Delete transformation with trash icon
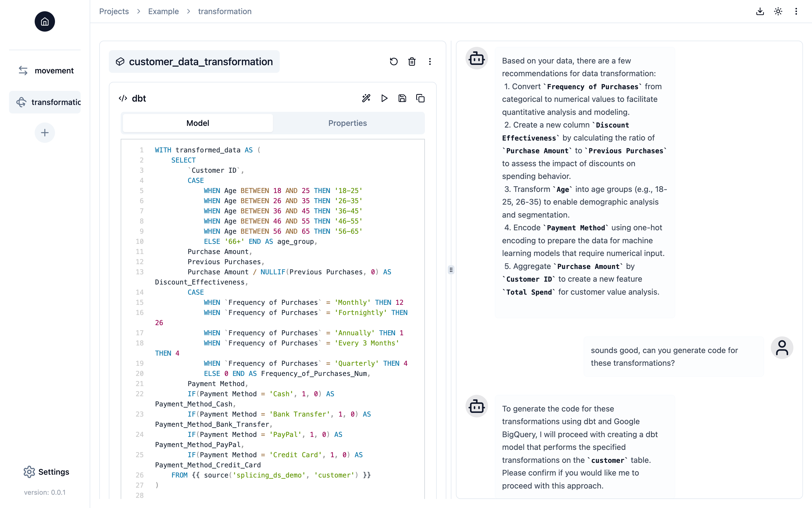812x508 pixels. (412, 62)
